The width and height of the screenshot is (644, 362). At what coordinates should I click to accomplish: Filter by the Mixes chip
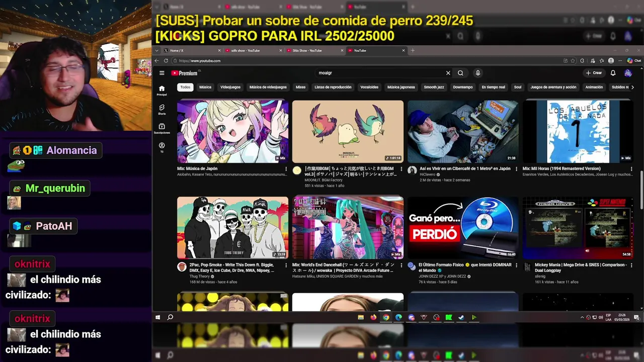click(301, 87)
